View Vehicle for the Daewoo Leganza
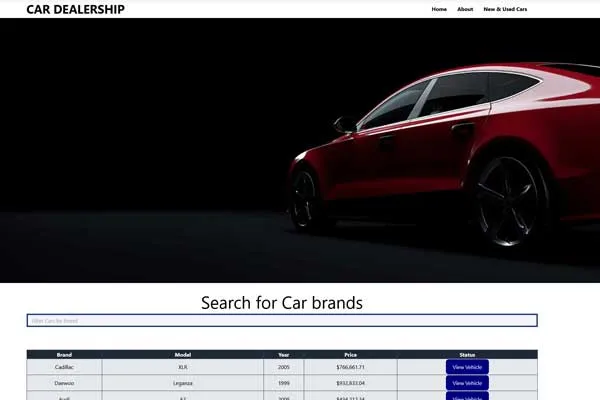The image size is (600, 400). (467, 383)
